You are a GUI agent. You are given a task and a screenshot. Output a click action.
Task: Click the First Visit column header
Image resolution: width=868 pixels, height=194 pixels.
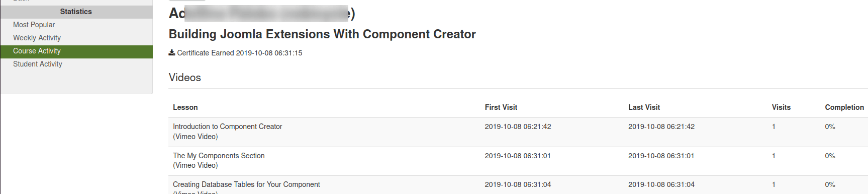(501, 107)
